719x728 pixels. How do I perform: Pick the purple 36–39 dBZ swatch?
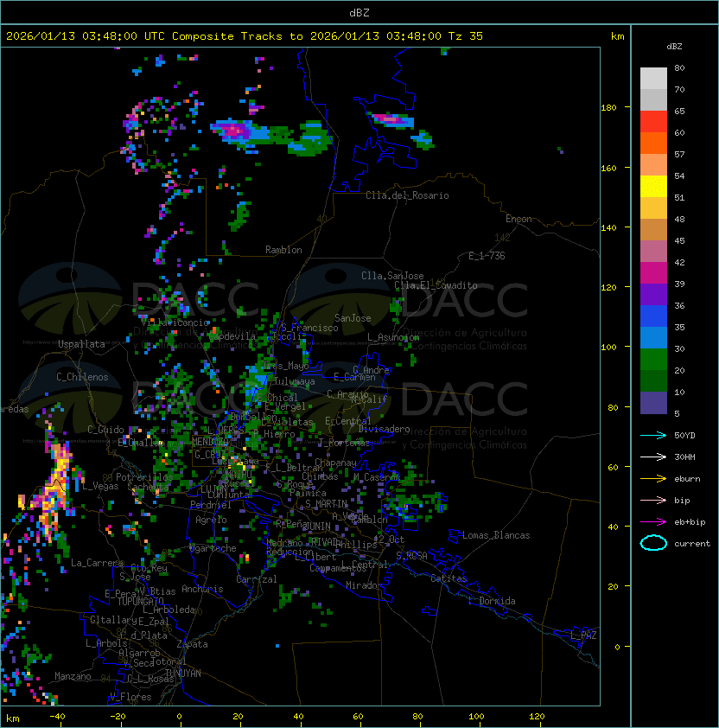(653, 294)
